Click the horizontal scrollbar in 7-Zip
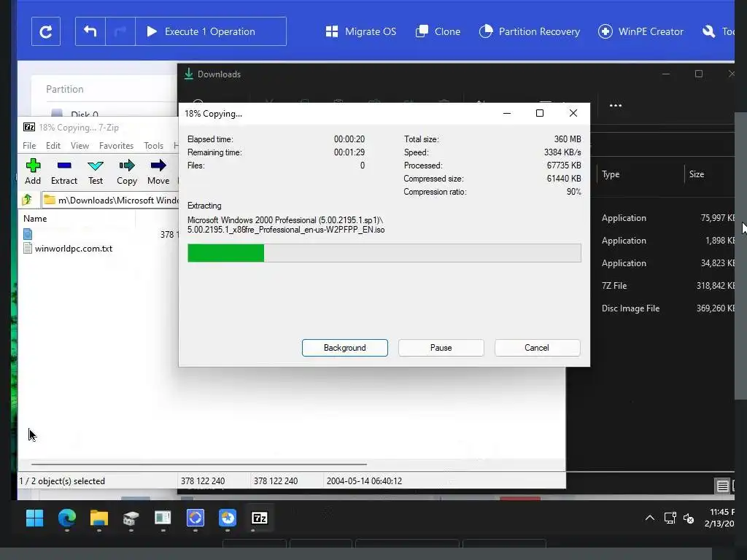The height and width of the screenshot is (560, 747). pos(199,464)
